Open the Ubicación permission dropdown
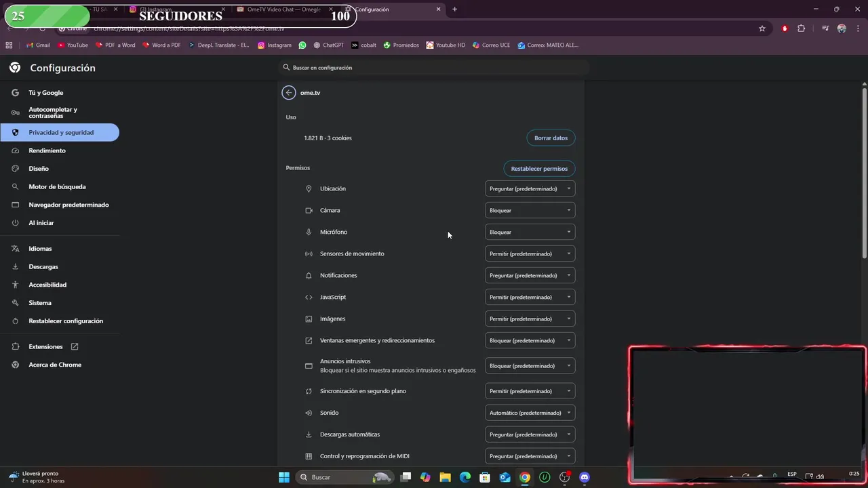 [x=530, y=188]
